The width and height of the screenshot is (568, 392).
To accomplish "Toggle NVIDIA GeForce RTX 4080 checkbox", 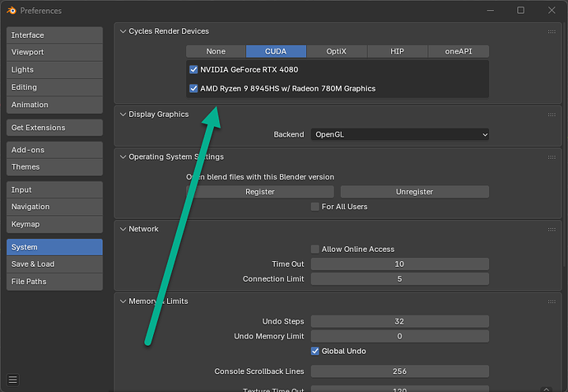I will coord(193,69).
